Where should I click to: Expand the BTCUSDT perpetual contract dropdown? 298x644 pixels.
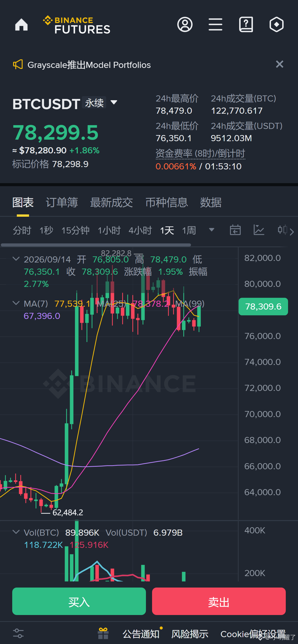114,103
